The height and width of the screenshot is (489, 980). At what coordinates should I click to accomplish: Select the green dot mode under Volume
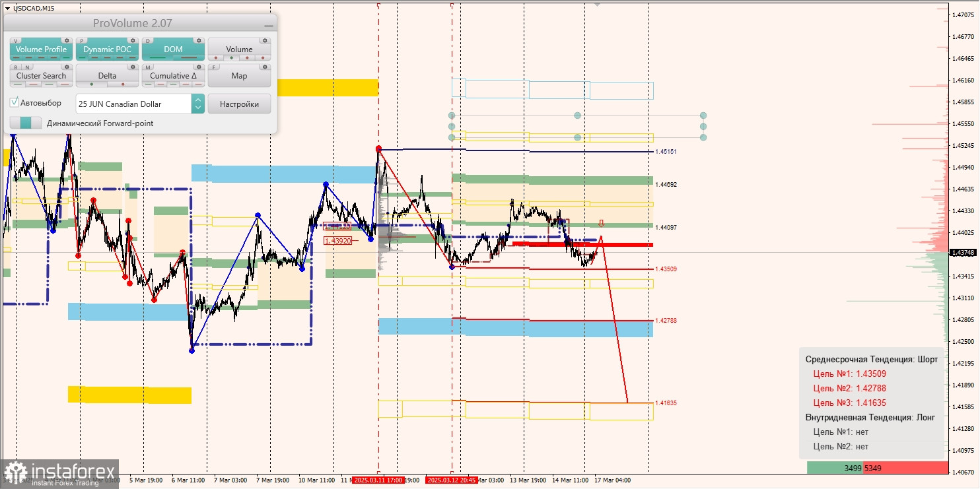[x=231, y=57]
